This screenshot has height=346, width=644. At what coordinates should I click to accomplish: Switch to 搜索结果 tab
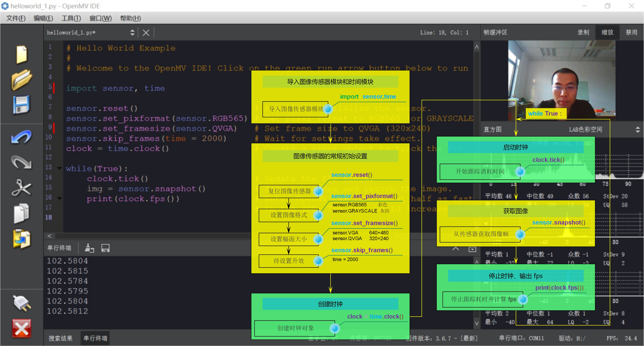[61, 338]
